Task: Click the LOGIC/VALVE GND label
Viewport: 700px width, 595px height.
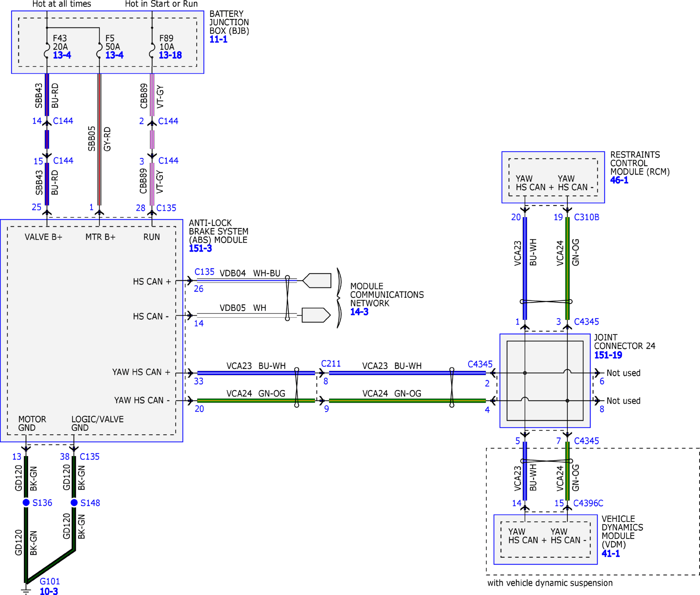Action: click(x=98, y=423)
